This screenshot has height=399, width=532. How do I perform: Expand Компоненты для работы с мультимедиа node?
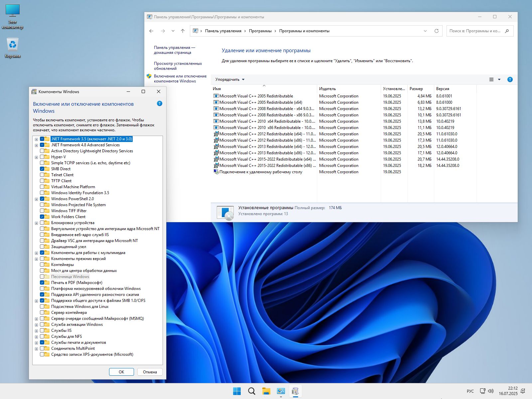pyautogui.click(x=36, y=253)
